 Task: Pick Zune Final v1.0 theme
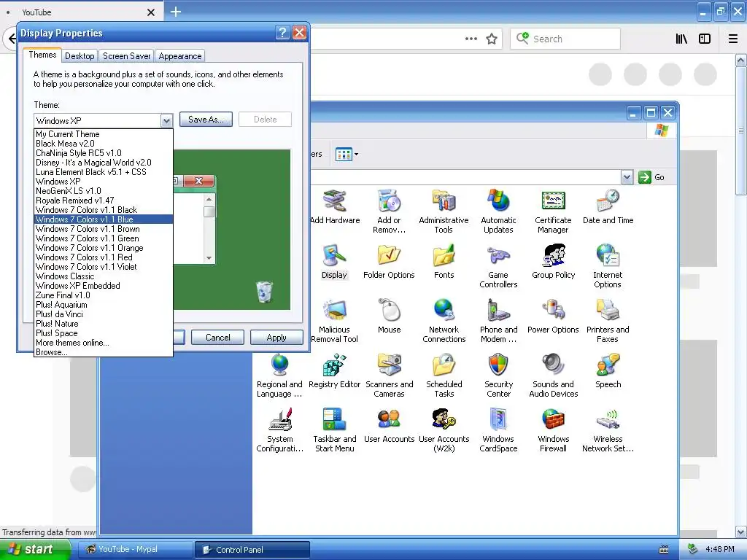pos(104,295)
